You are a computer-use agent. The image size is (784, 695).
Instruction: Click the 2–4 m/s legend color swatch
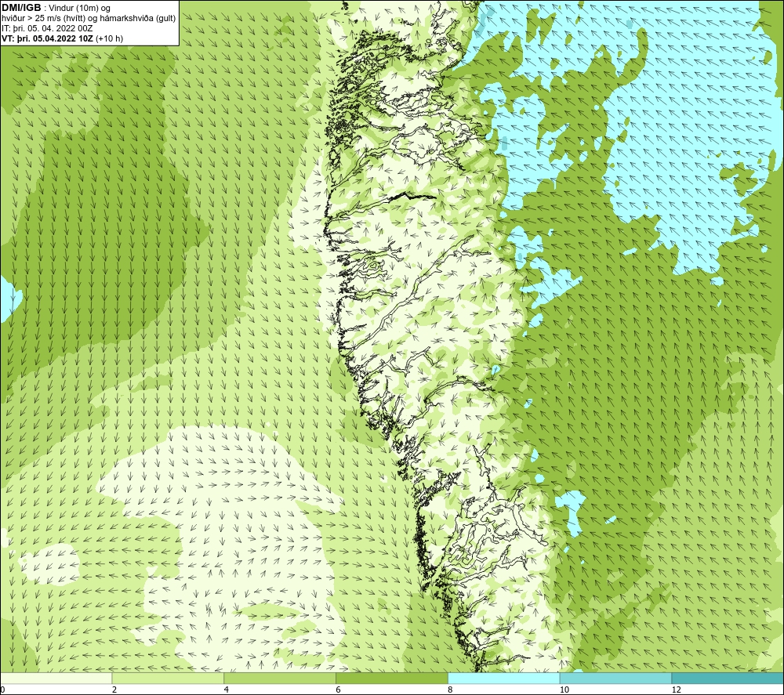click(168, 678)
